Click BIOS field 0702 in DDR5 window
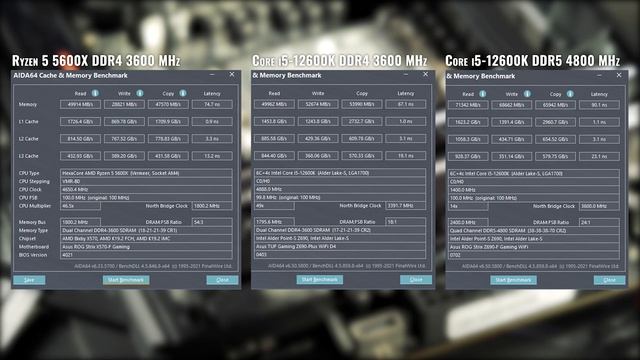640x360 pixels. point(533,255)
